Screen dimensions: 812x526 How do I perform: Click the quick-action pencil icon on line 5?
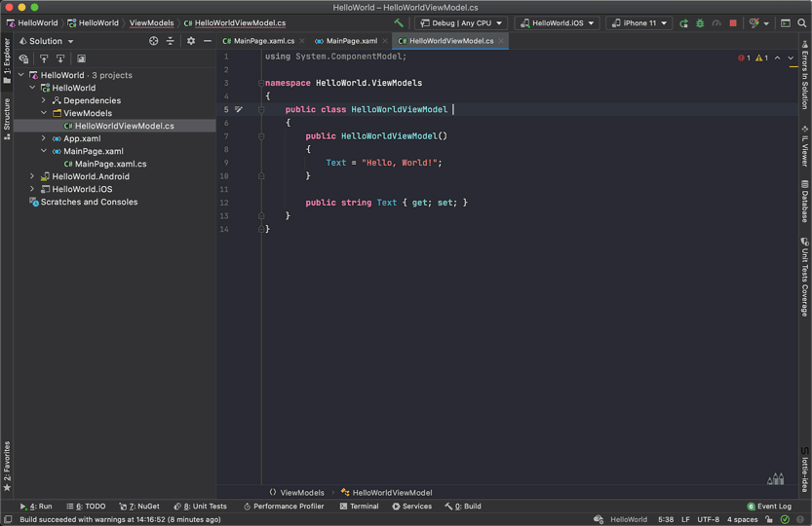tap(239, 109)
